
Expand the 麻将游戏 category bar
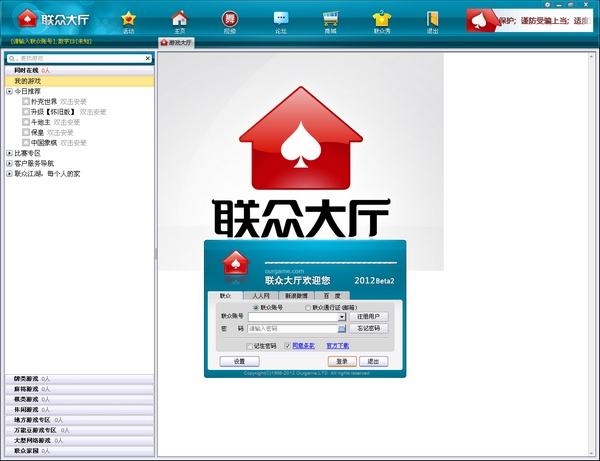pos(80,389)
